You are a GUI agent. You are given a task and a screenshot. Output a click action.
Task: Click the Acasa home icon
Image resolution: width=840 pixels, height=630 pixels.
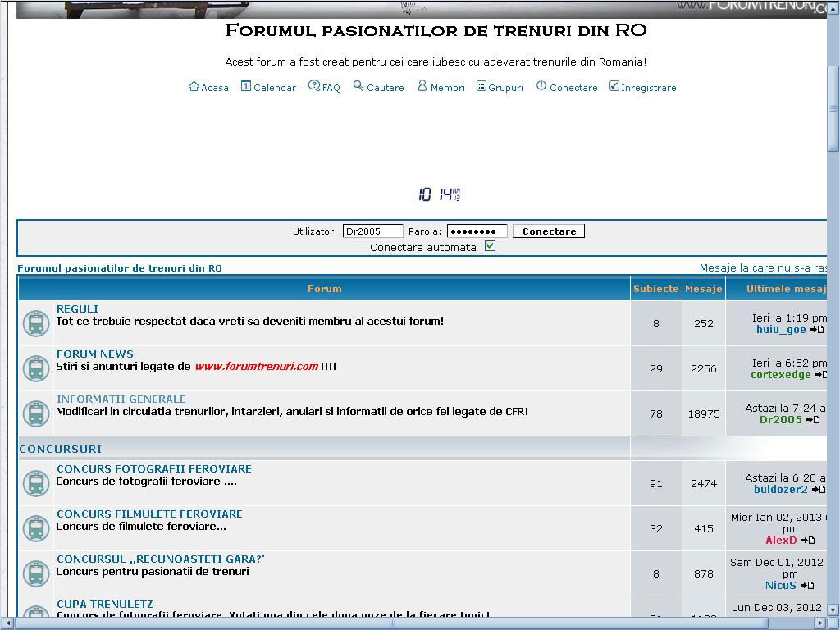(x=194, y=86)
